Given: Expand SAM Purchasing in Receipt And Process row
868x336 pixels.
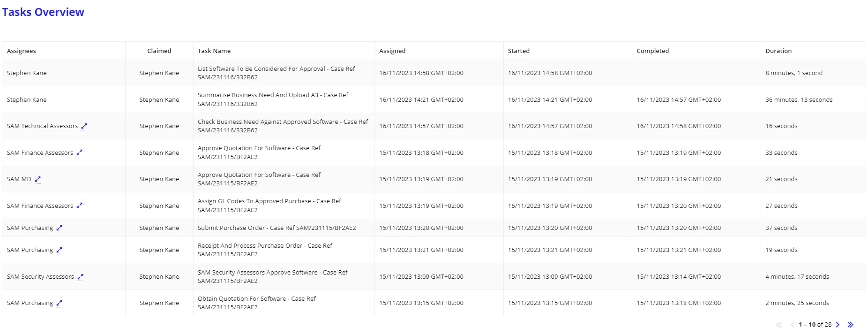Looking at the screenshot, I should pyautogui.click(x=59, y=250).
